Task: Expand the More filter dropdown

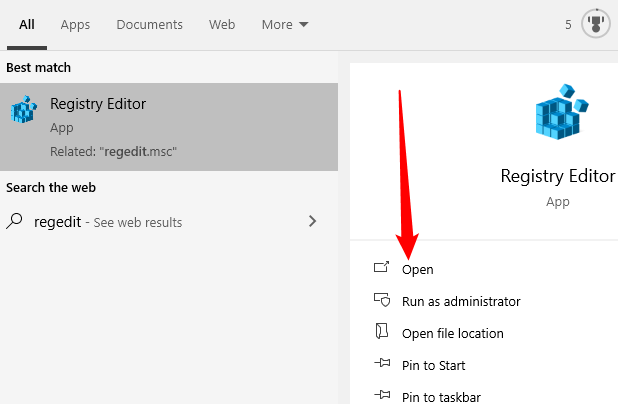Action: (x=285, y=24)
